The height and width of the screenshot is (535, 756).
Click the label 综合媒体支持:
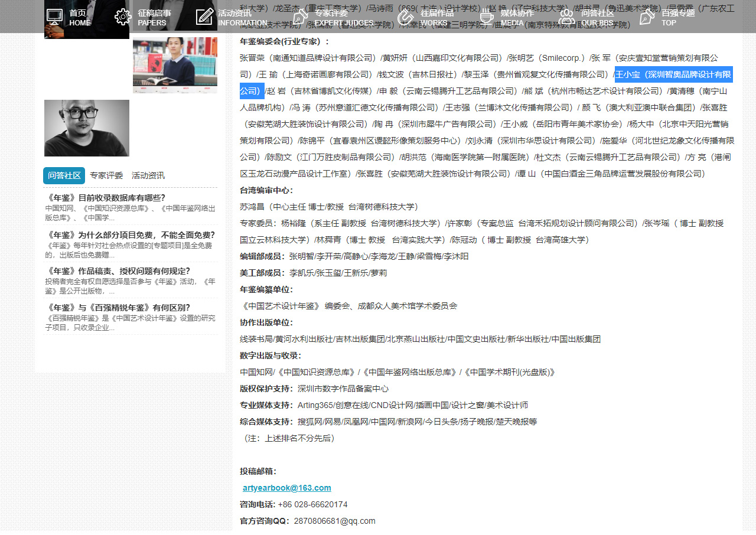click(266, 422)
